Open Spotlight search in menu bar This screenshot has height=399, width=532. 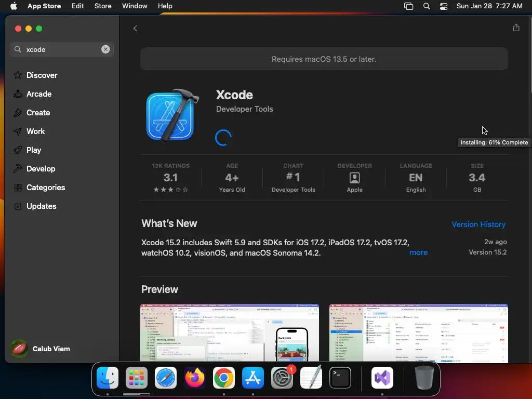[x=427, y=6]
